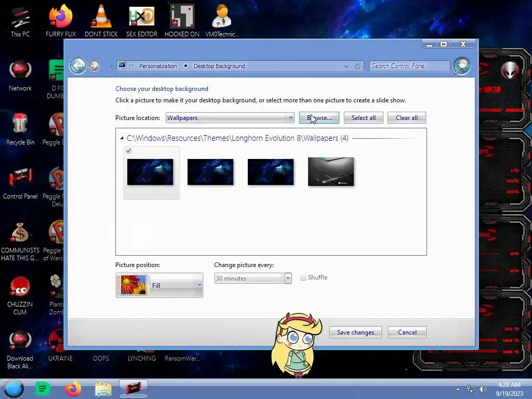Click the Select all button
This screenshot has width=532, height=399.
pyautogui.click(x=363, y=118)
